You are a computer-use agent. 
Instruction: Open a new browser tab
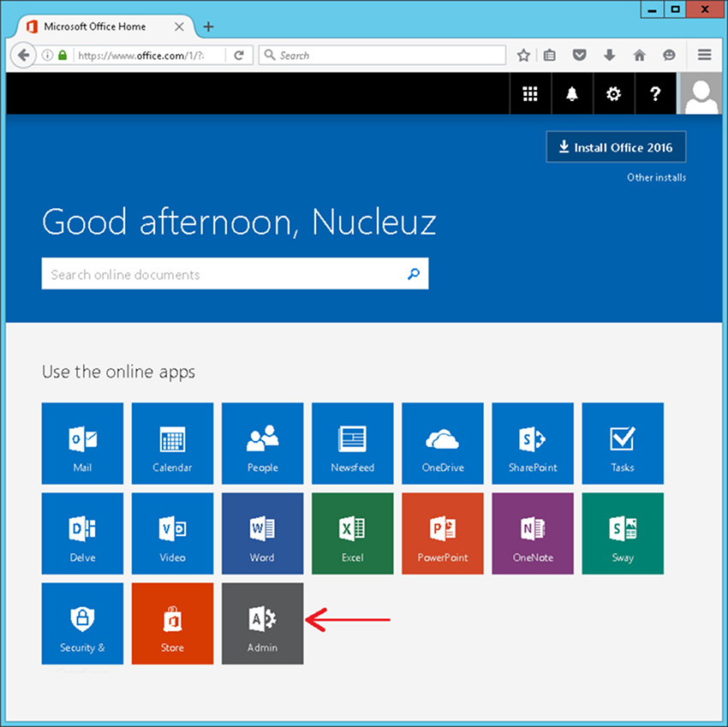click(208, 27)
